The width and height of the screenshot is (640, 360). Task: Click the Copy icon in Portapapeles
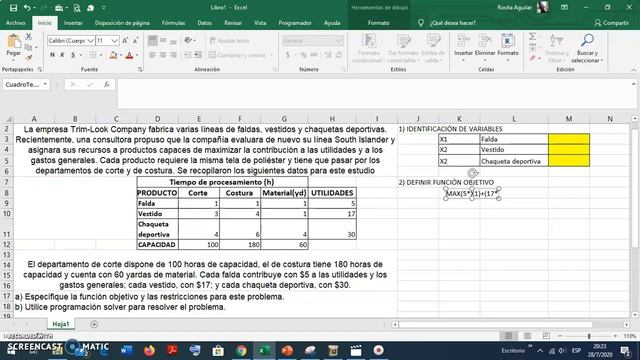pos(29,47)
